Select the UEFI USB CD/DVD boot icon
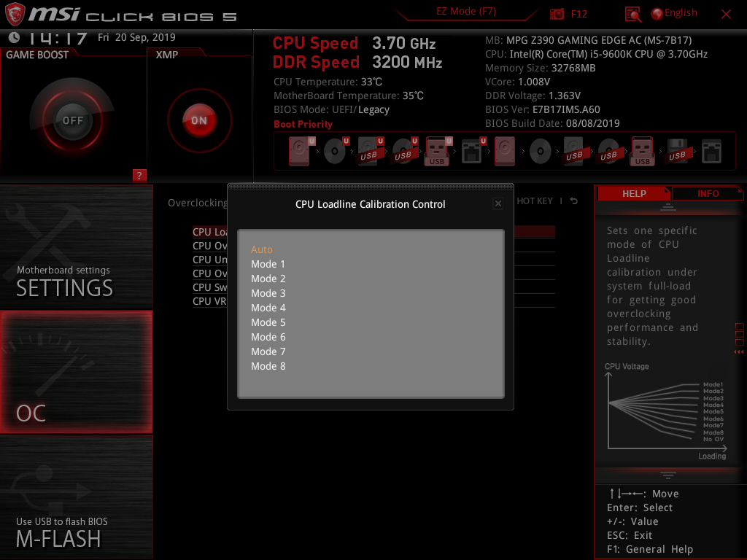Screen dimensions: 747x560 (404, 151)
